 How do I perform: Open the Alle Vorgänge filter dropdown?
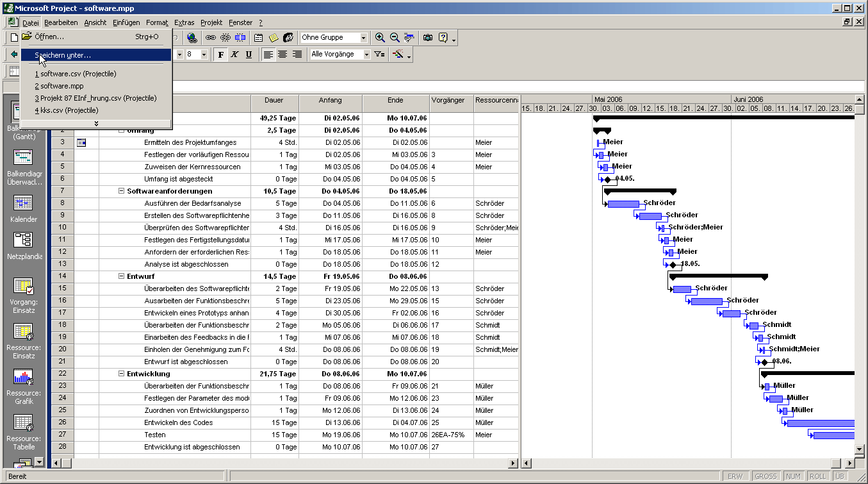366,54
